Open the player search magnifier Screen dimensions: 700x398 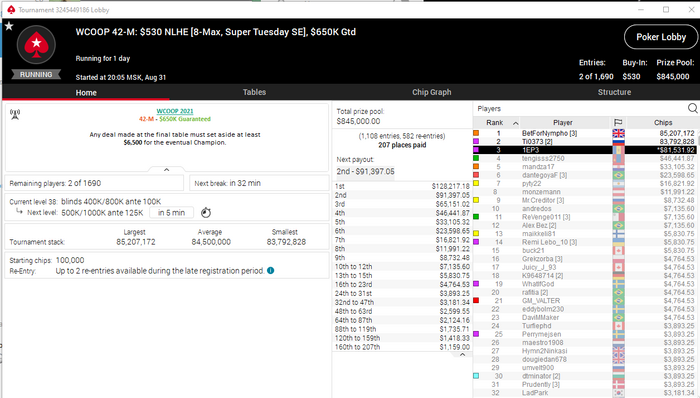(692, 108)
